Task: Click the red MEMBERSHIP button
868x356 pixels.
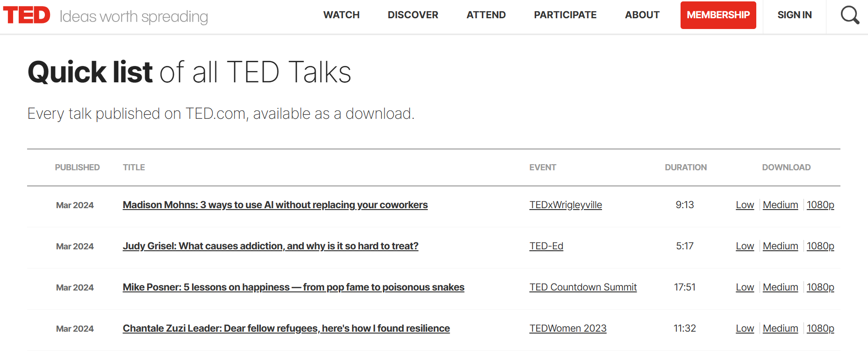Action: pos(718,15)
